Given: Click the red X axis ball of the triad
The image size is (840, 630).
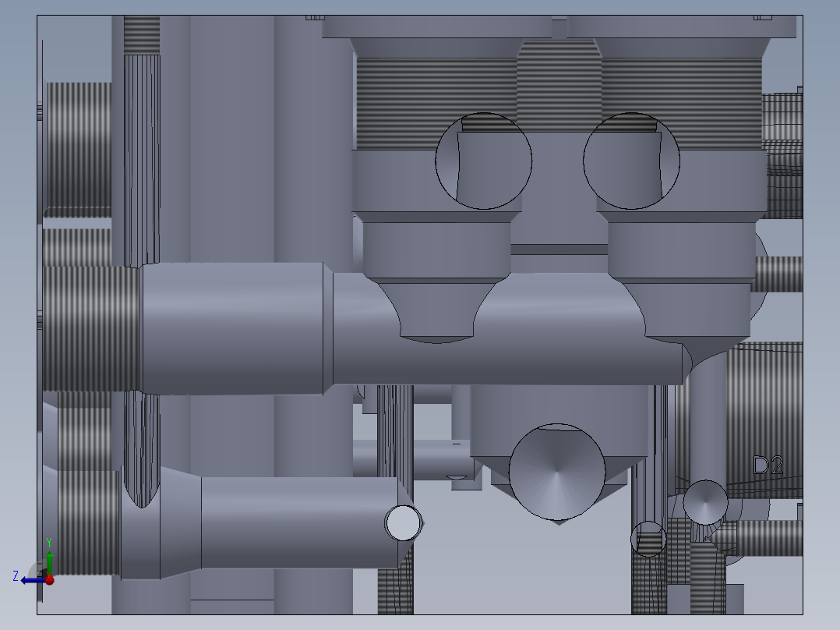Looking at the screenshot, I should click(49, 579).
